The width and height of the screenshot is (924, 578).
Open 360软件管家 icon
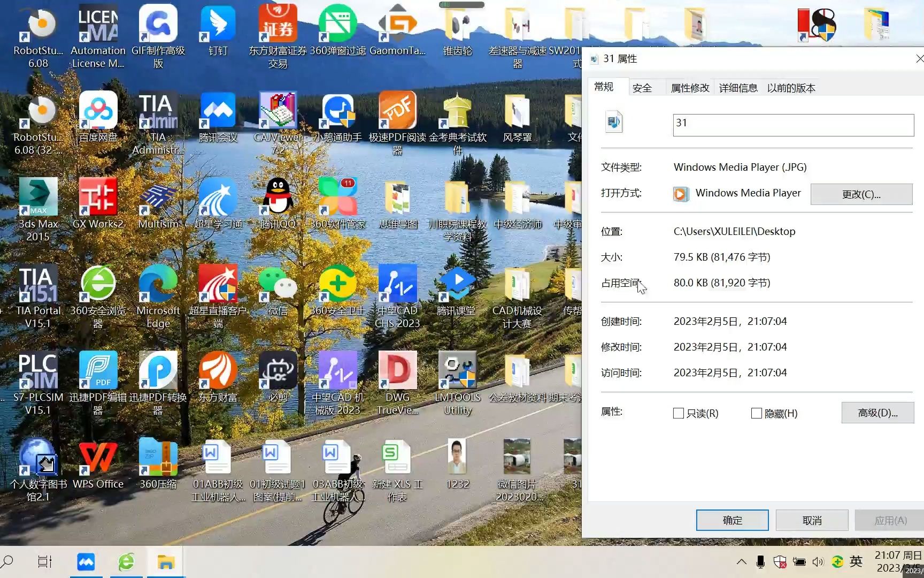pos(337,203)
